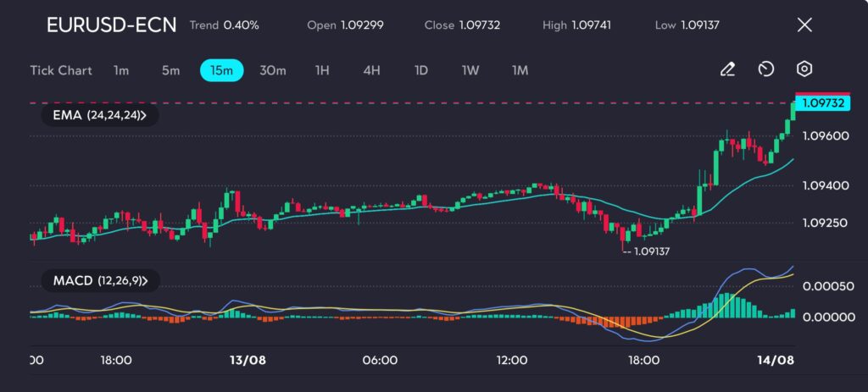868x392 pixels.
Task: Click the clock-style gauge icon
Action: [765, 69]
